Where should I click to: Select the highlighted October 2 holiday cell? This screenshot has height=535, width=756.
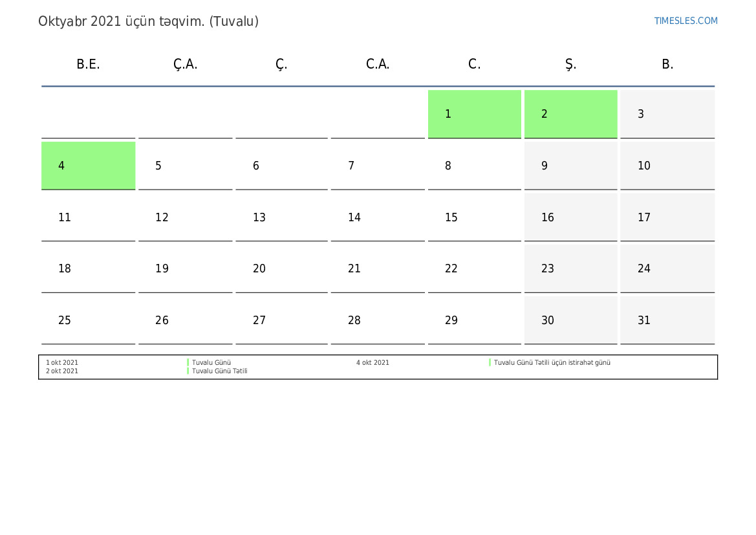(570, 114)
